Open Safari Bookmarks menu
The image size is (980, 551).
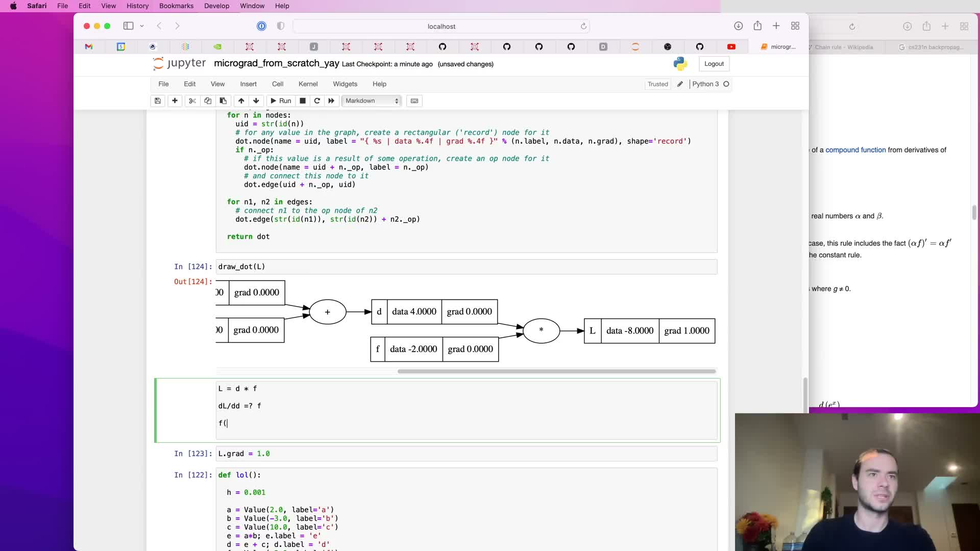176,6
